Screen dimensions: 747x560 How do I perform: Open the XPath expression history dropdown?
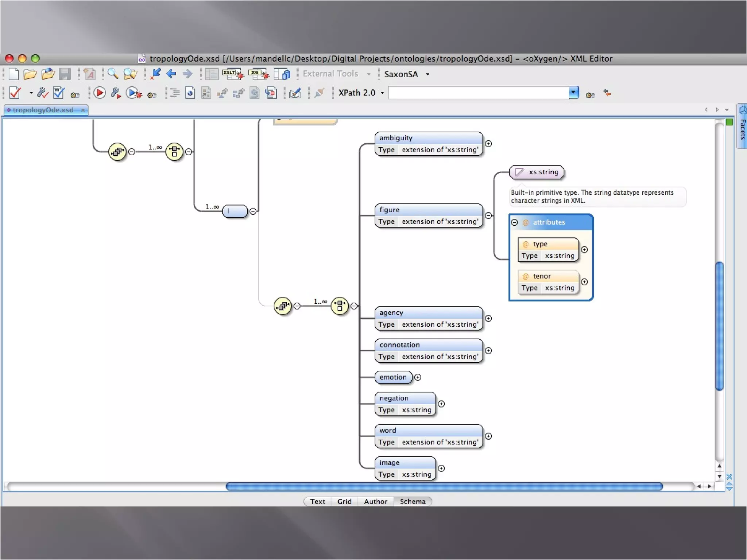(x=573, y=93)
